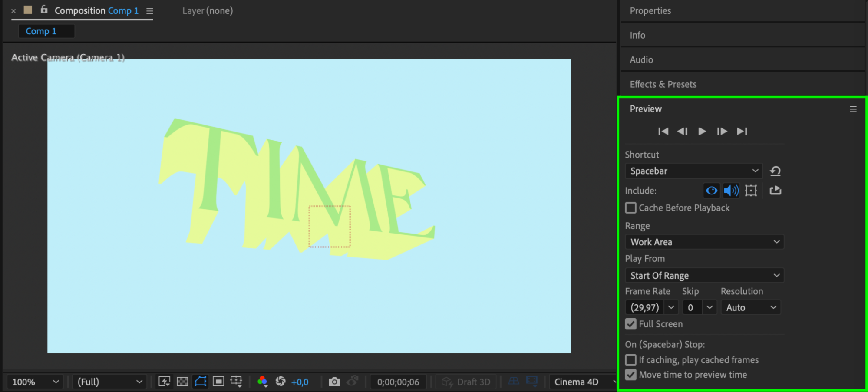868x392 pixels.
Task: Take a snapshot with the camera icon
Action: coord(334,382)
